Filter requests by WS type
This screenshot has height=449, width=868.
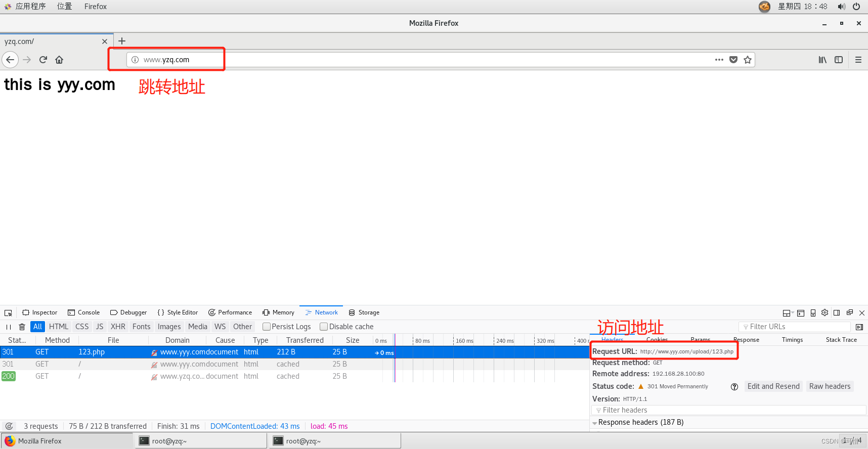point(220,327)
